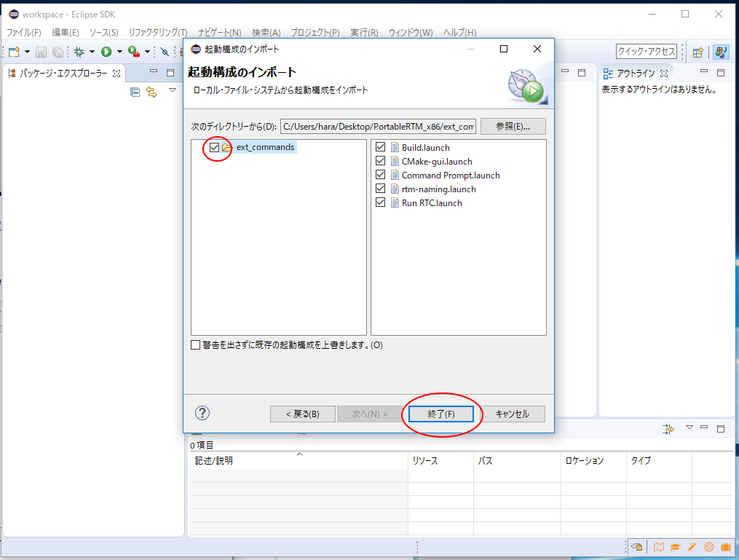Screen dimensions: 739x560
Task: Click the directory path input field
Action: pos(378,126)
